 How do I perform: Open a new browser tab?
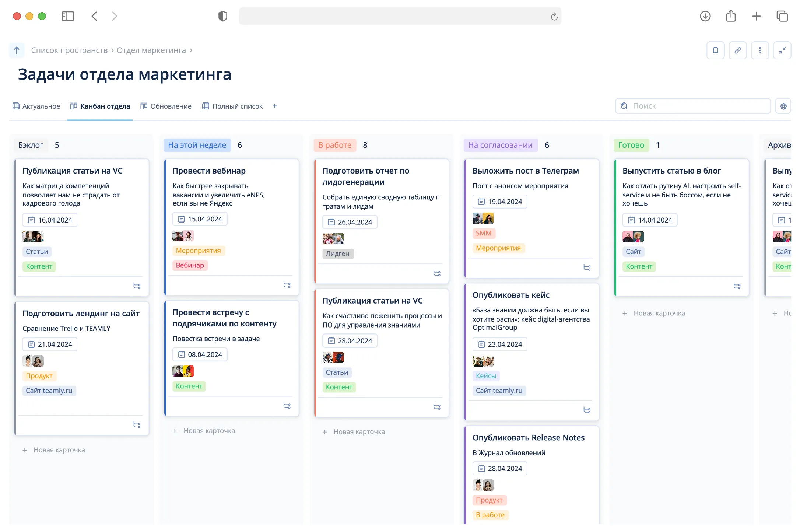[x=757, y=16]
